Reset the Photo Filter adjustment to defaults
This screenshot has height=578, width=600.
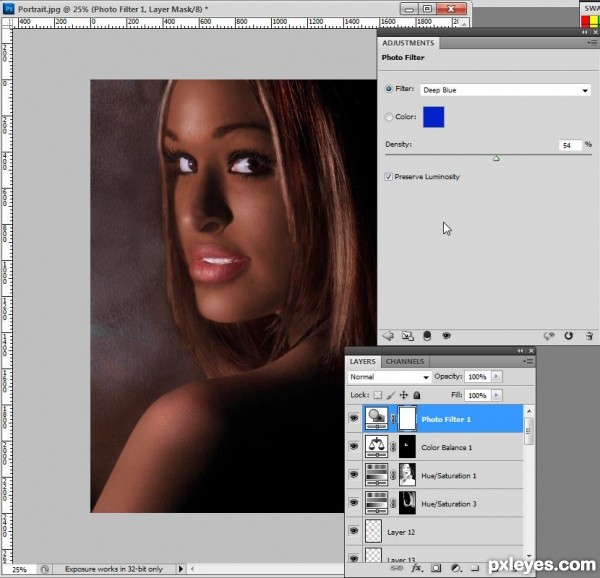coord(569,336)
